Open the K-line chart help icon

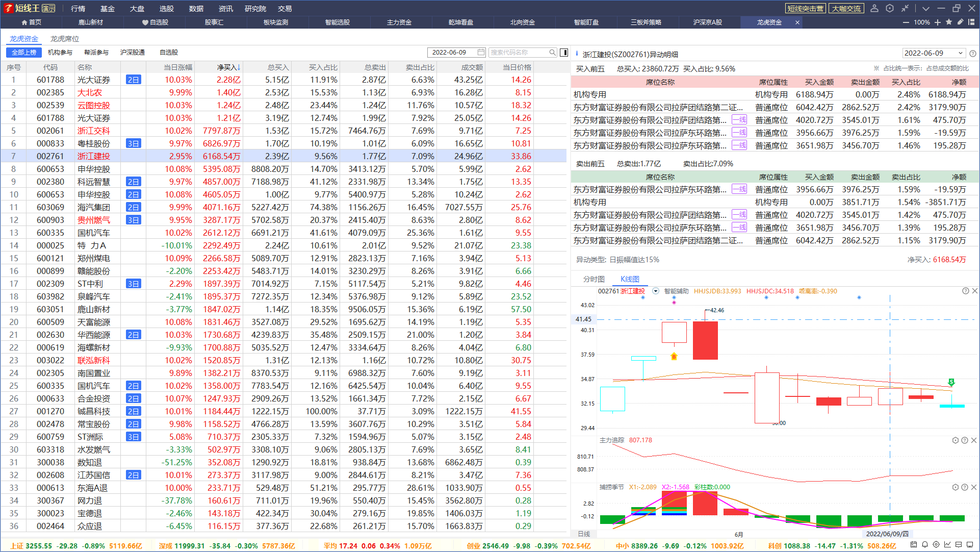965,291
